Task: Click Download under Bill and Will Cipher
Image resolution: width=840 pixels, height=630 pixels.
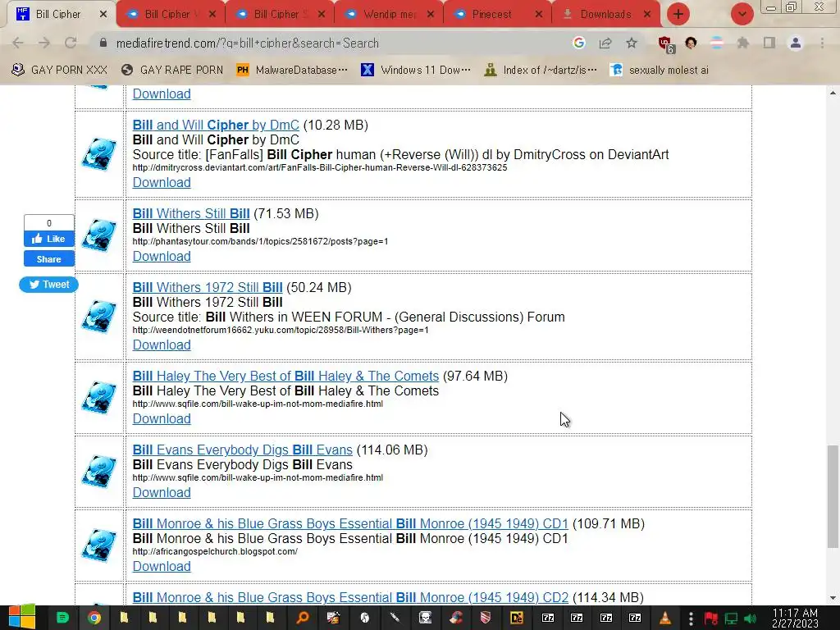Action: [x=162, y=183]
